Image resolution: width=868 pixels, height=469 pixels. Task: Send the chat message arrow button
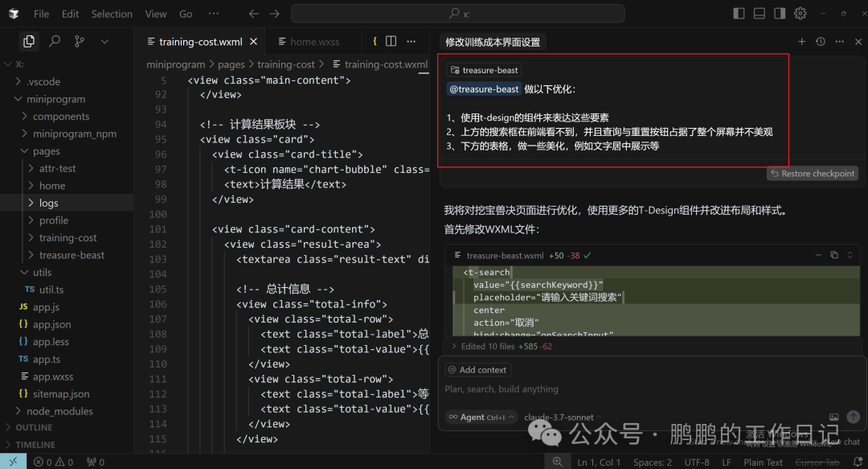point(853,417)
